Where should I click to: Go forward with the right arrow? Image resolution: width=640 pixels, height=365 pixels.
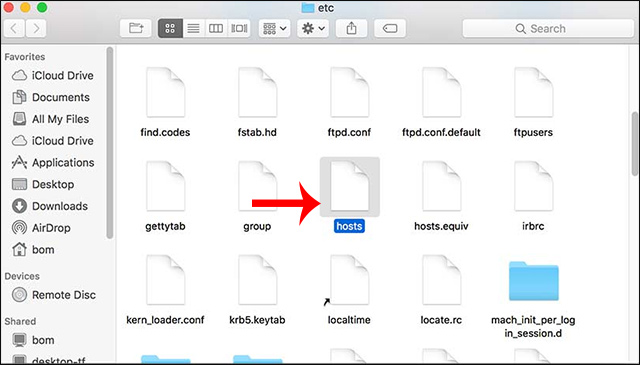pyautogui.click(x=36, y=28)
